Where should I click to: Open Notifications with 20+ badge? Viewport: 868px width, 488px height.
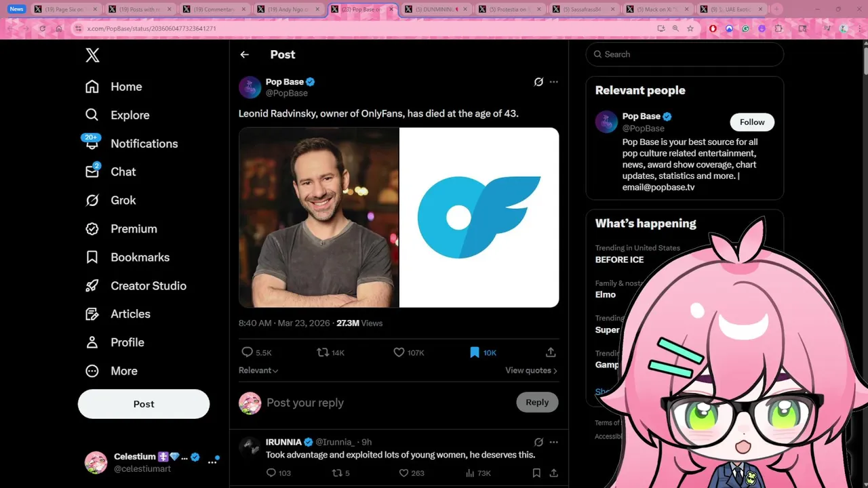point(131,144)
